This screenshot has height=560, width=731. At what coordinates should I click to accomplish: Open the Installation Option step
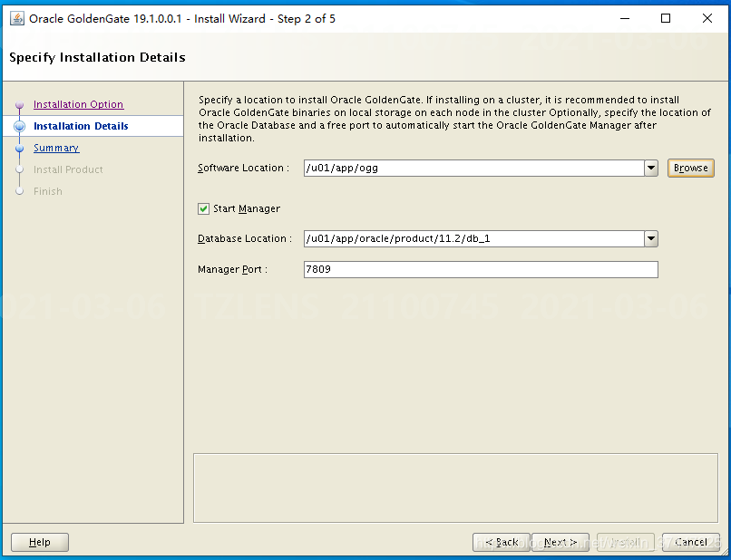[78, 104]
